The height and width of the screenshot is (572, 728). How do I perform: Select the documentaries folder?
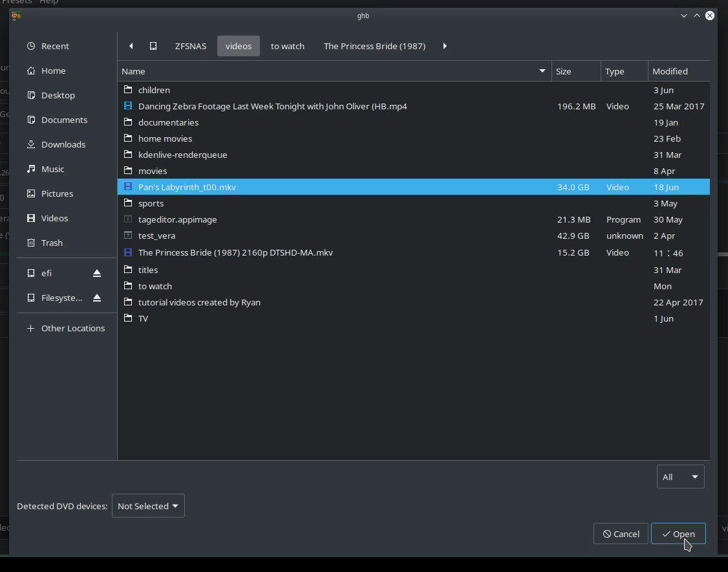(x=414, y=123)
